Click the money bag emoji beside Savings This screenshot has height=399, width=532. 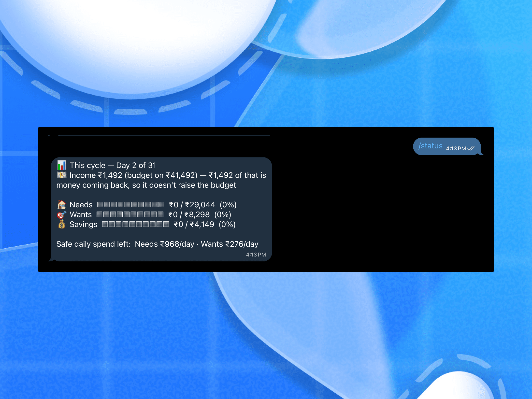tap(61, 224)
